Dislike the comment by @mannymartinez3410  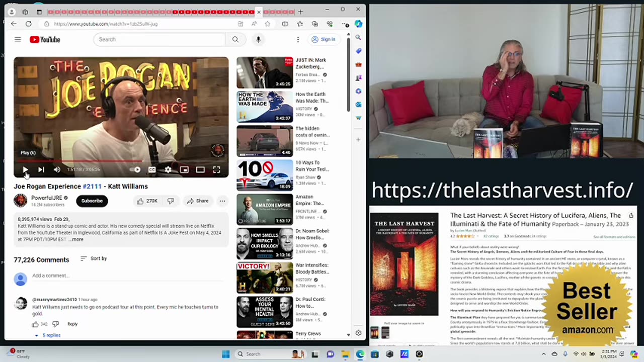tap(55, 324)
